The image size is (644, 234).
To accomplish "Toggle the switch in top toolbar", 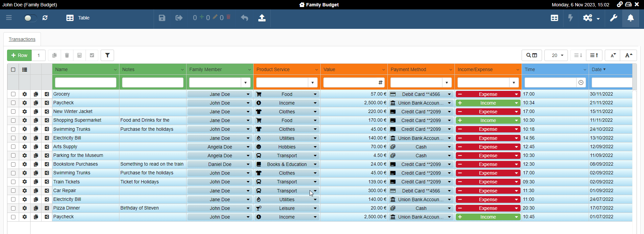I will 30,18.
